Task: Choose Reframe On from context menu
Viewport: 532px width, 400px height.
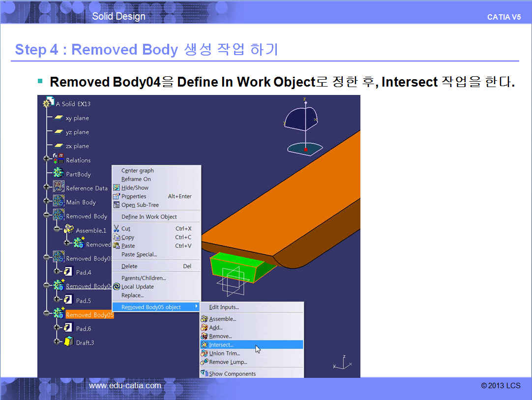Action: (x=156, y=179)
